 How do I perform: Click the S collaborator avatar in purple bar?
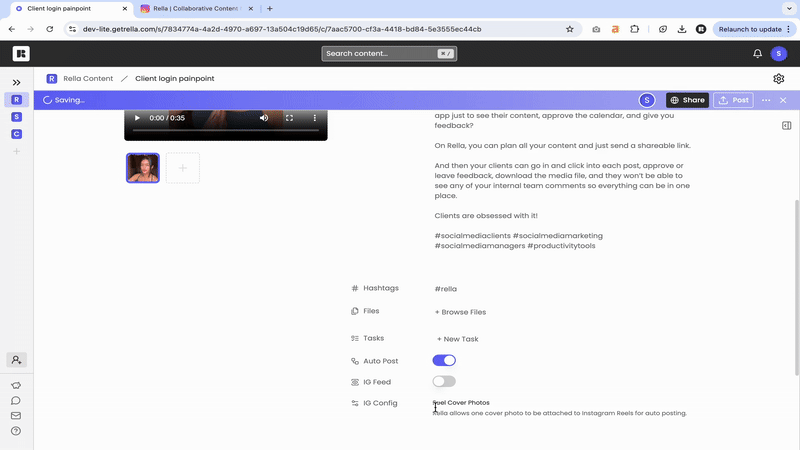[647, 100]
